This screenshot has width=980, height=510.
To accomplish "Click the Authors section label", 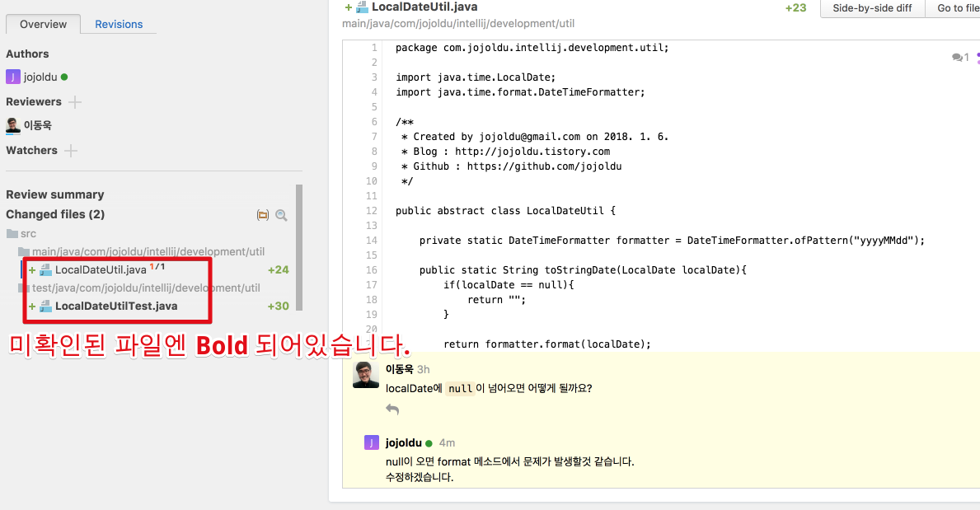I will tap(27, 54).
